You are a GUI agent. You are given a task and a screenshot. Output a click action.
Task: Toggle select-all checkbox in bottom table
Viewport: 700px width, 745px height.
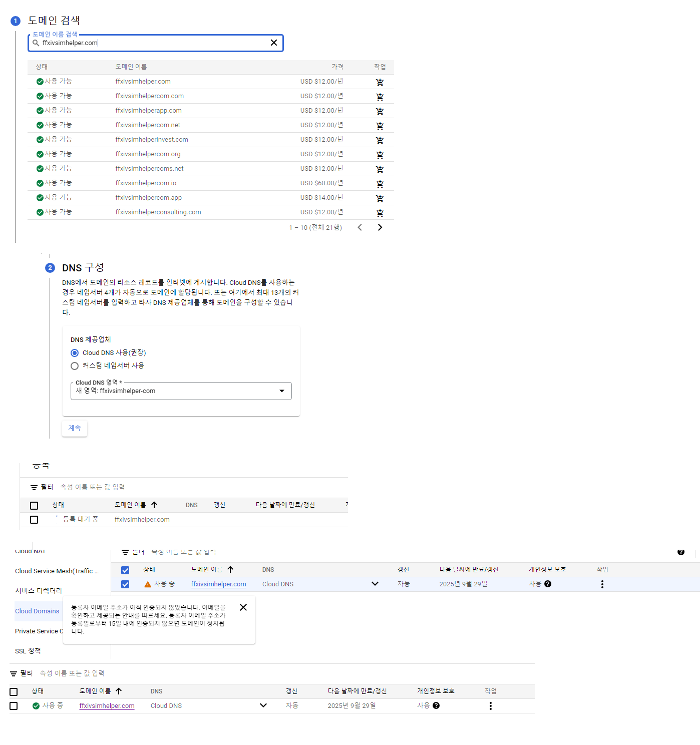point(14,692)
